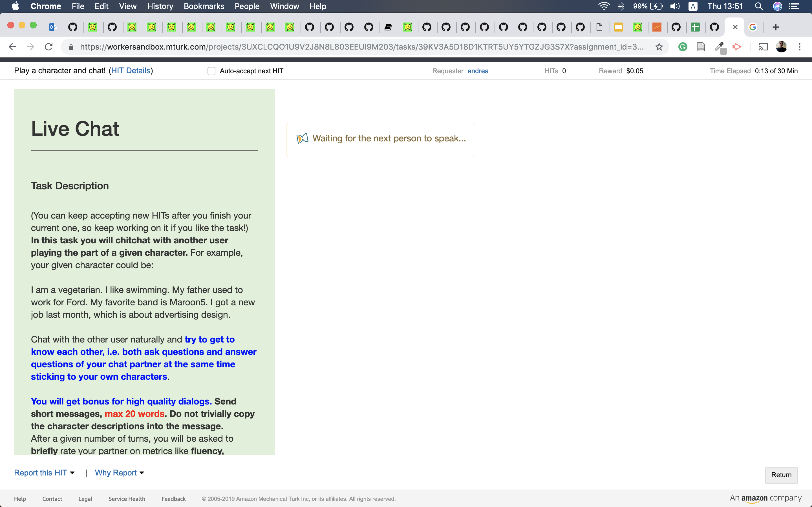Open a new tab with the plus button
The image size is (812, 507).
(776, 27)
